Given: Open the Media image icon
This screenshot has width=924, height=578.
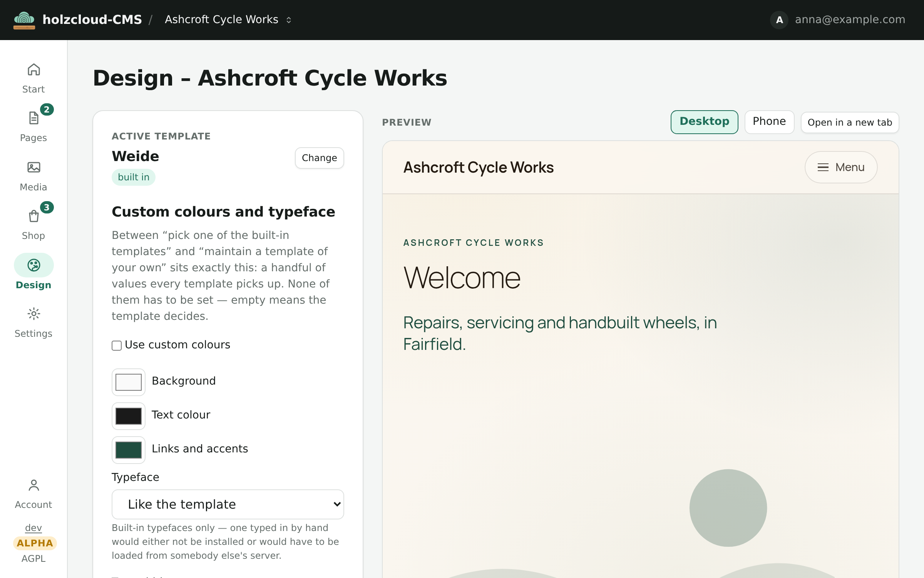Looking at the screenshot, I should click(33, 167).
